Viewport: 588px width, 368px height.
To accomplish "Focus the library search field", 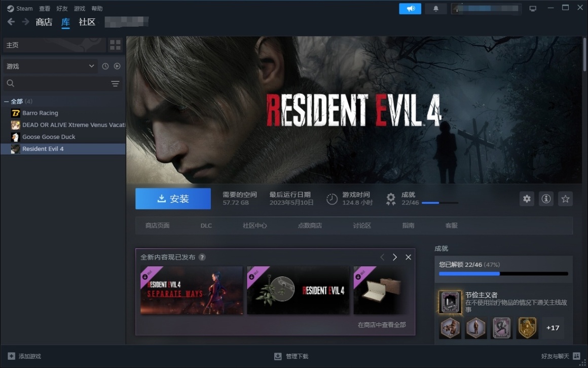I will [56, 83].
